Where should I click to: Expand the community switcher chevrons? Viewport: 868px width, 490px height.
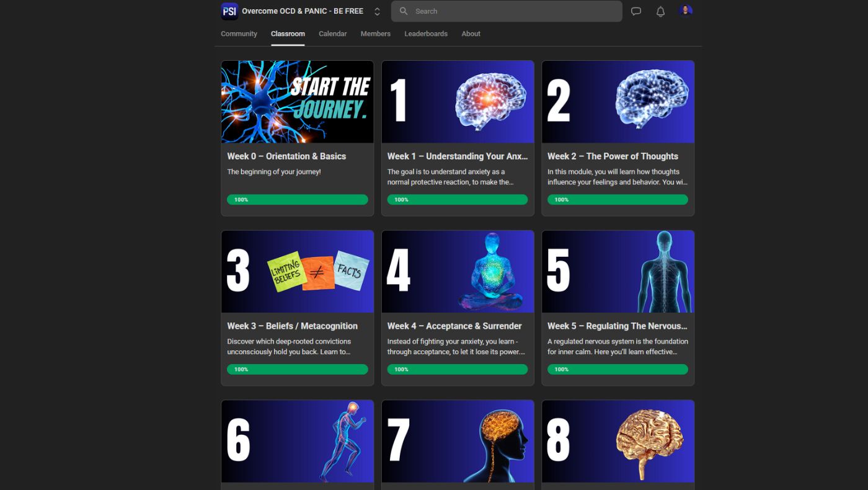click(x=377, y=11)
